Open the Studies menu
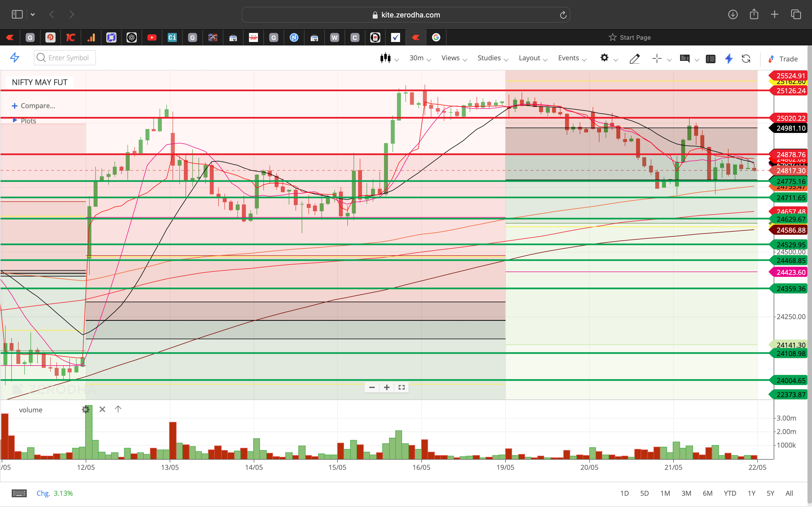Screen dimensions: 812x507 click(489, 58)
